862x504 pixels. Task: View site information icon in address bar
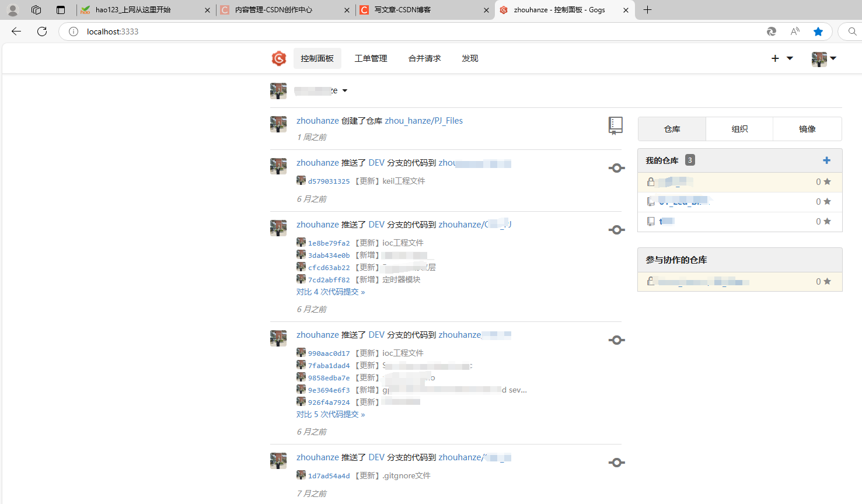tap(74, 32)
